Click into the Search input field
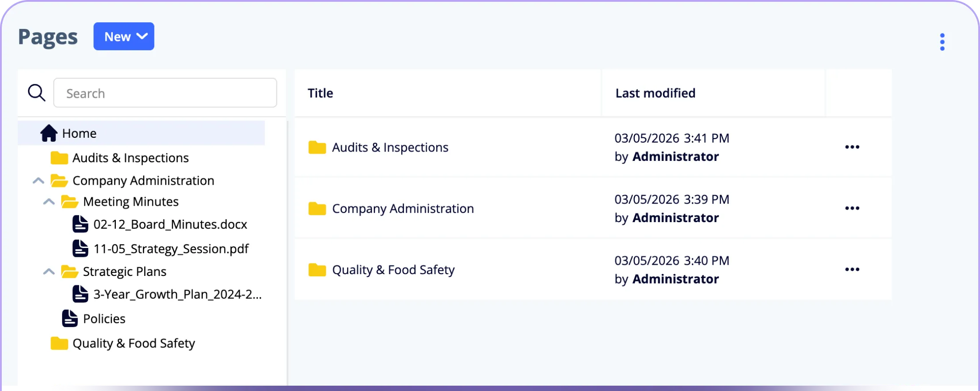The width and height of the screenshot is (980, 391). 165,93
